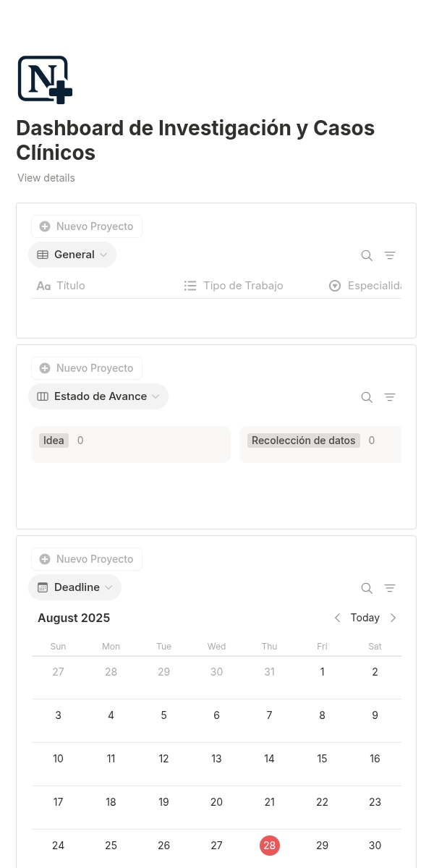The height and width of the screenshot is (868, 434).
Task: Open filter options for Deadline calendar
Action: pyautogui.click(x=390, y=588)
